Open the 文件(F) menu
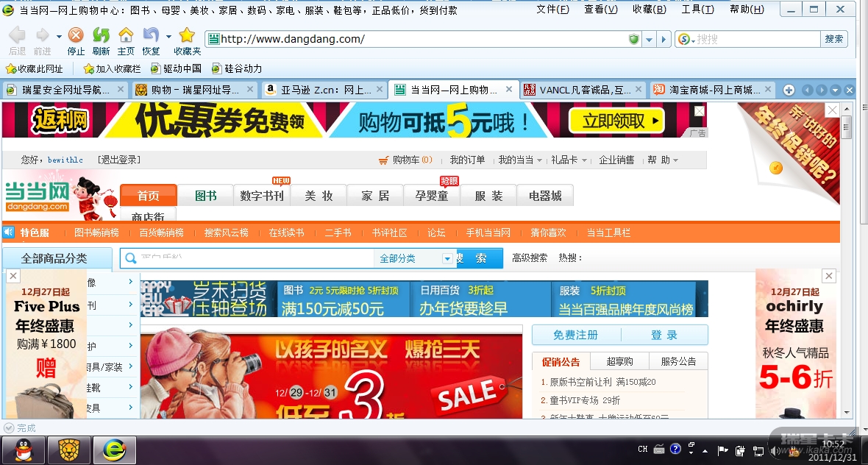 (552, 9)
